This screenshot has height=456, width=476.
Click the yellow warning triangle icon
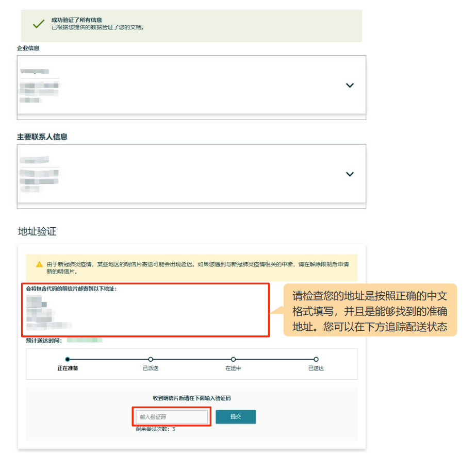tap(39, 264)
